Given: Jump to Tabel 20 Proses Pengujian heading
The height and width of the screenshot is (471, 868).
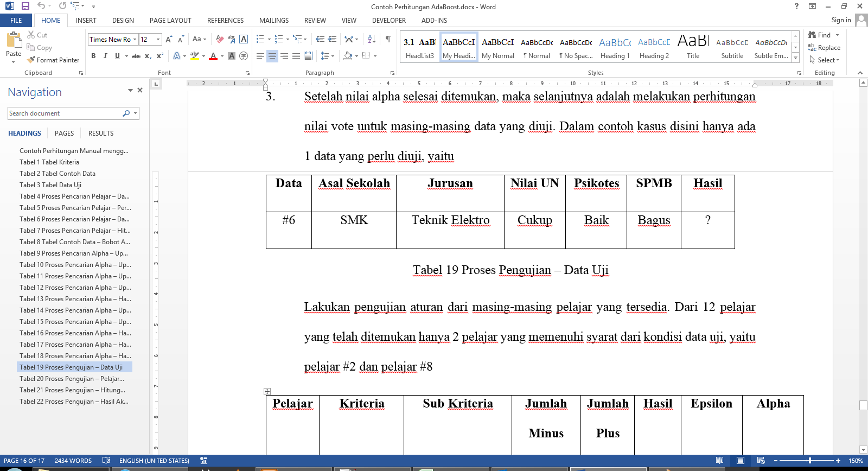Looking at the screenshot, I should point(72,379).
